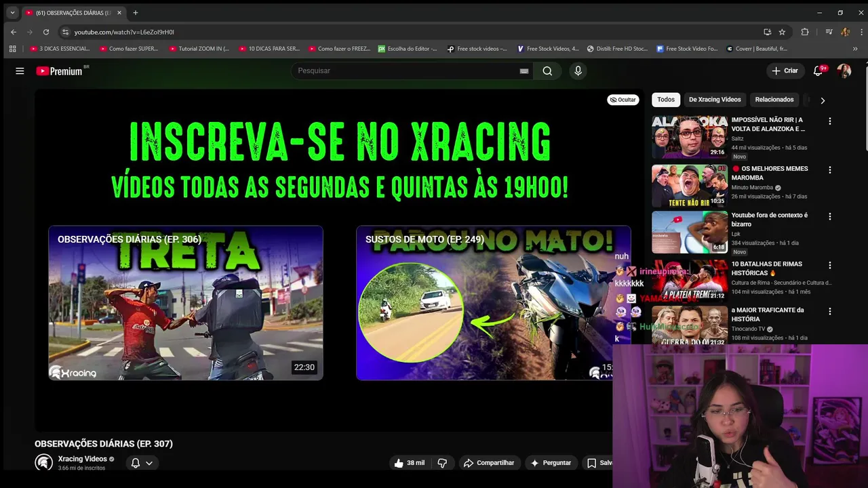
Task: Show hidden bookmarks with double chevron
Action: [x=855, y=49]
